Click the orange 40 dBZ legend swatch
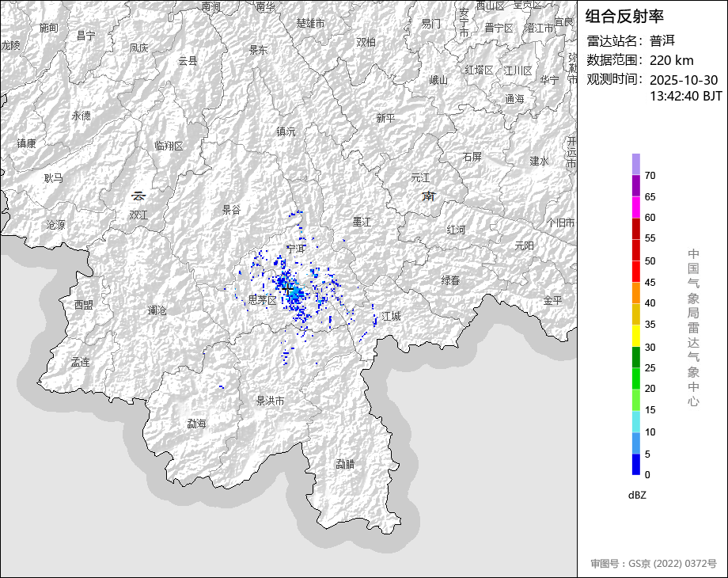 [636, 293]
